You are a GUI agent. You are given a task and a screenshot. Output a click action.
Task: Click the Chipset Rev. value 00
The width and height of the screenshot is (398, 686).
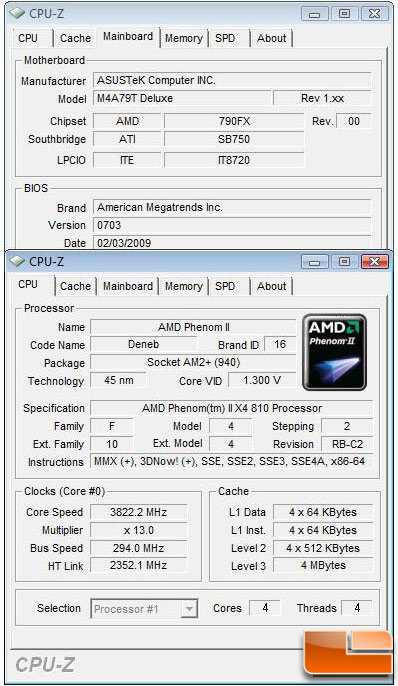coord(354,121)
